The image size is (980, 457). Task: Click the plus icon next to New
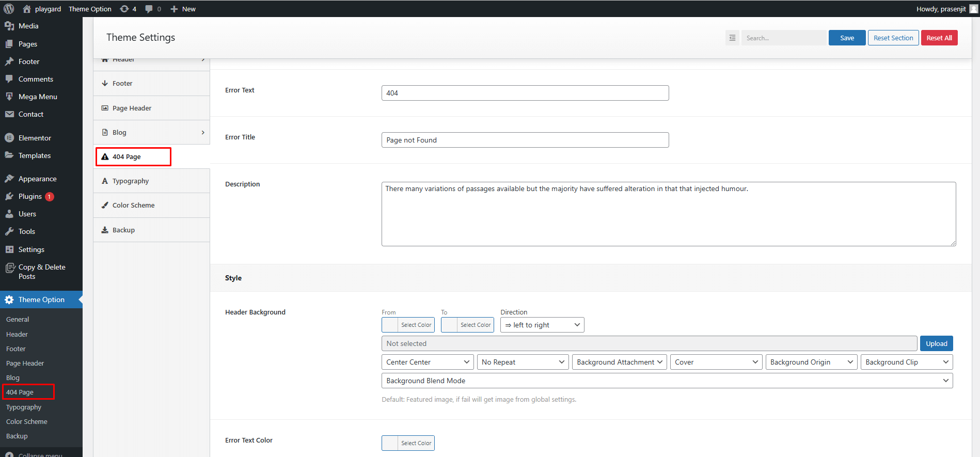tap(174, 9)
